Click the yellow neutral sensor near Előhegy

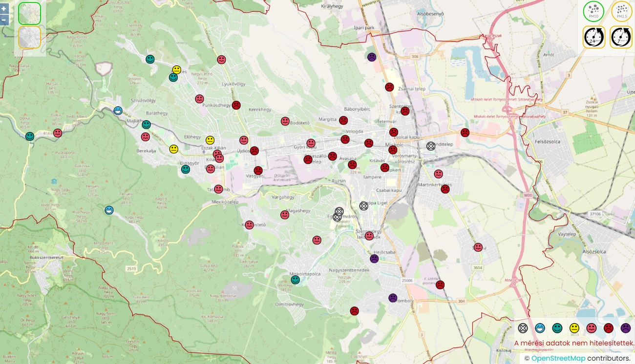tap(210, 141)
